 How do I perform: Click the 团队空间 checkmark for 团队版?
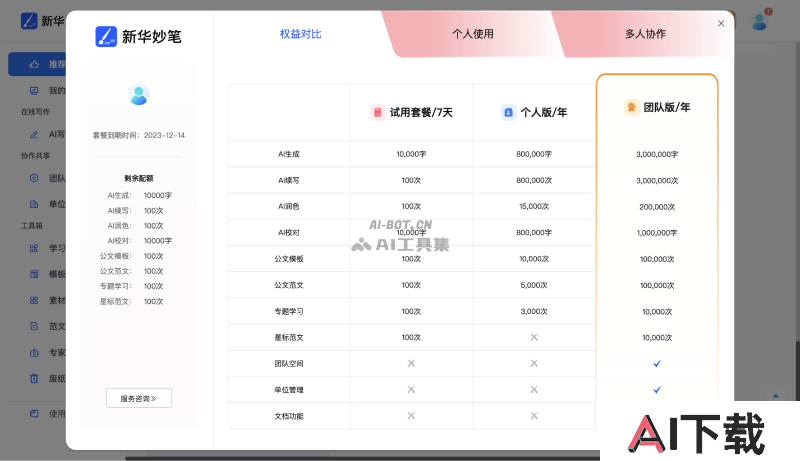[657, 364]
